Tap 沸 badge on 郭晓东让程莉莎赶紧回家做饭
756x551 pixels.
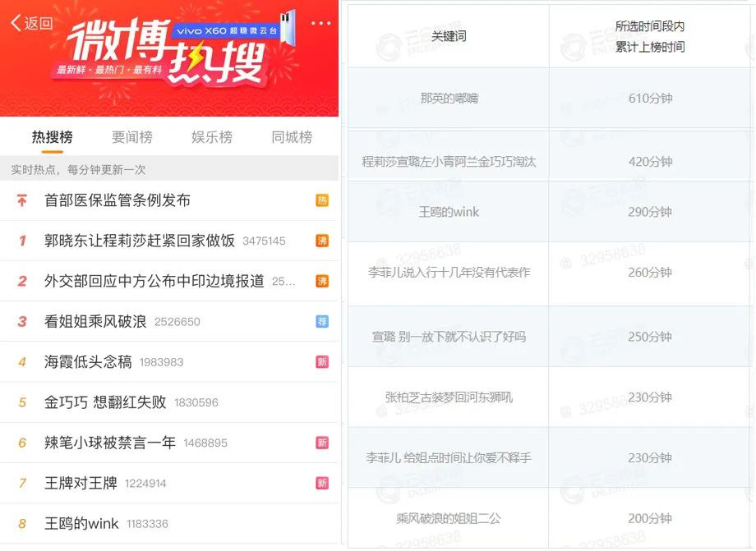pyautogui.click(x=322, y=241)
